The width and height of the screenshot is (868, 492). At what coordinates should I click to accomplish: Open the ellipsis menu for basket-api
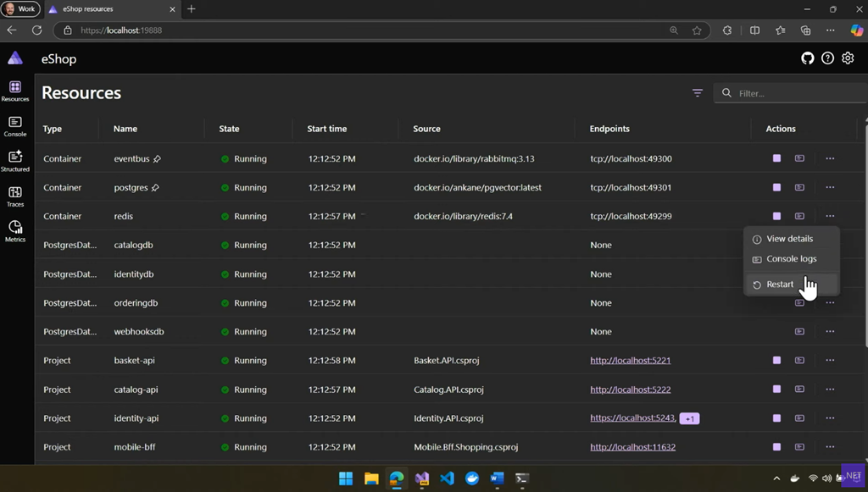click(x=830, y=360)
